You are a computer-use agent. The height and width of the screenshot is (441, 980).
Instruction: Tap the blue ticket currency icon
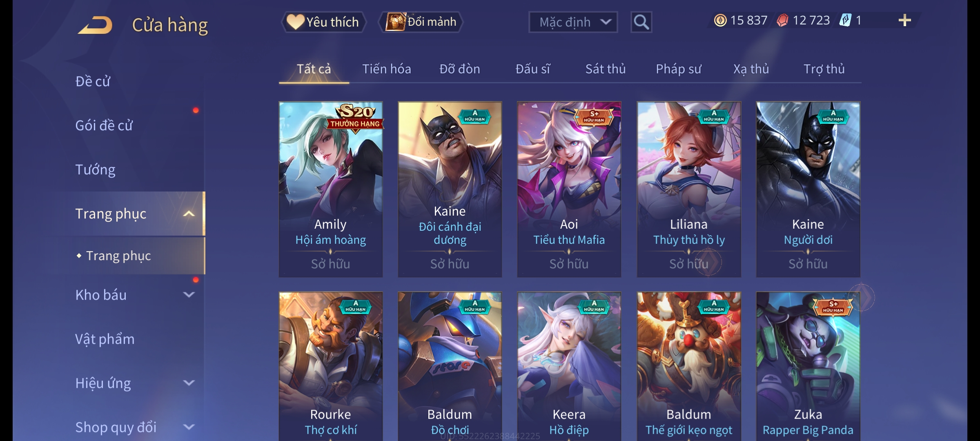845,20
